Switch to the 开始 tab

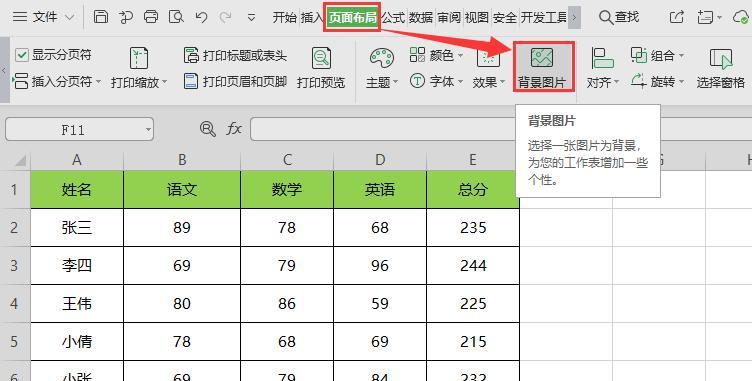coord(284,18)
